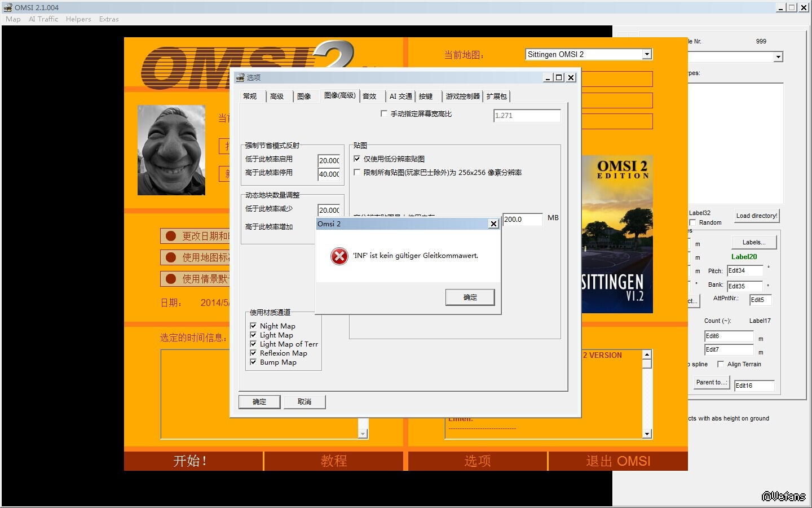This screenshot has width=812, height=508.
Task: Click the red error icon in Omsi 2 dialog
Action: [339, 256]
